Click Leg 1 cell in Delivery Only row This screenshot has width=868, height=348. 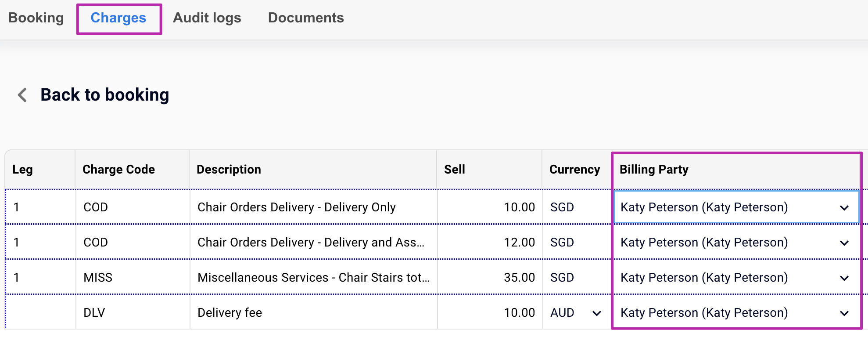[x=40, y=207]
